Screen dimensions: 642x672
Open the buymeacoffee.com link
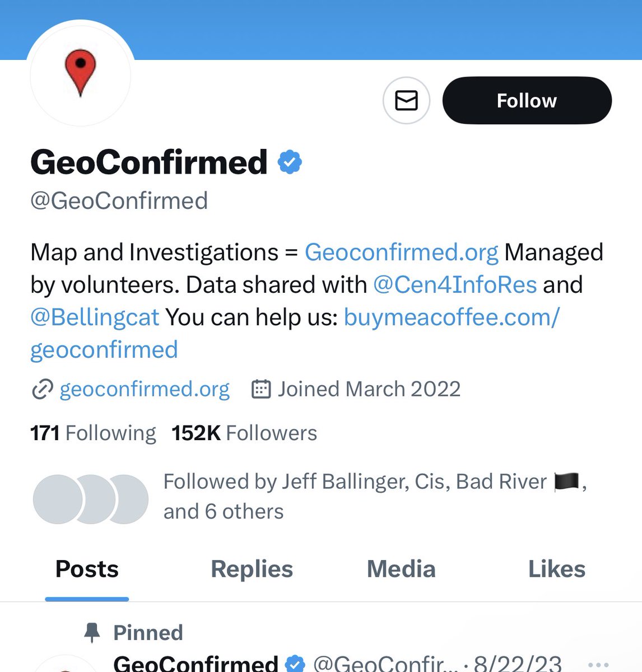point(451,318)
